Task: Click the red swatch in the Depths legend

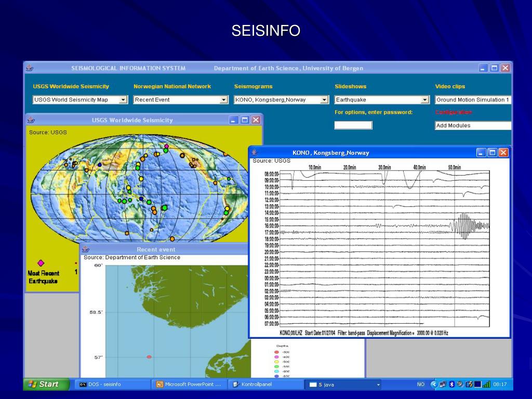Action: [276, 352]
